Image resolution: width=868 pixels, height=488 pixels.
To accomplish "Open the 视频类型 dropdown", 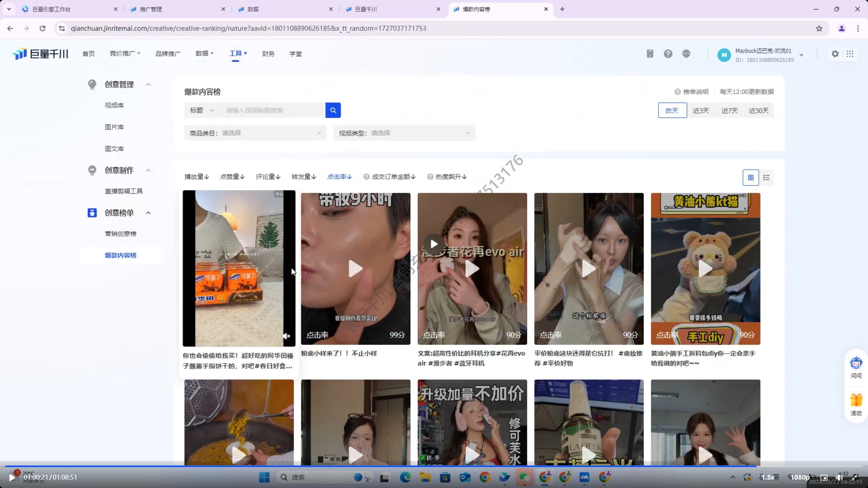I will [404, 133].
